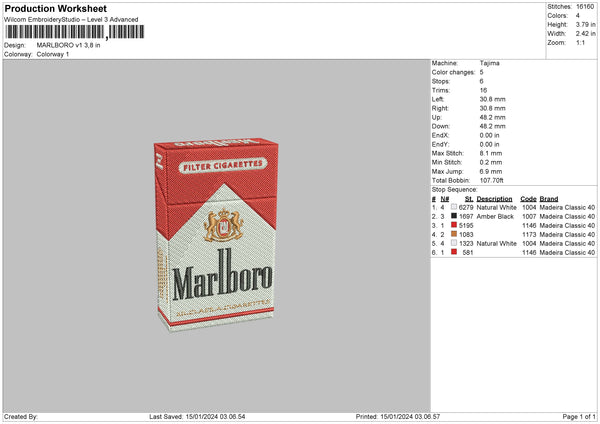Image resolution: width=600 pixels, height=424 pixels.
Task: Select the red swatch beside stitch count 581
Action: [x=454, y=252]
